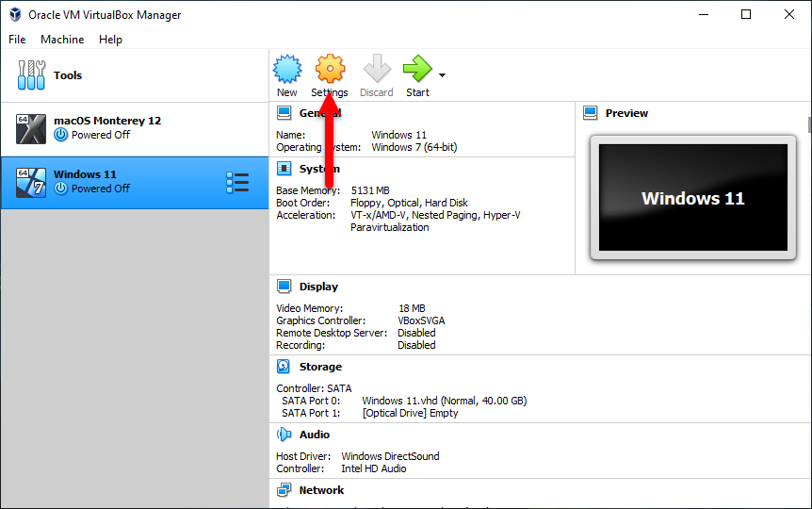
Task: Click Powered Off status under macOS Monterey
Action: pos(101,135)
